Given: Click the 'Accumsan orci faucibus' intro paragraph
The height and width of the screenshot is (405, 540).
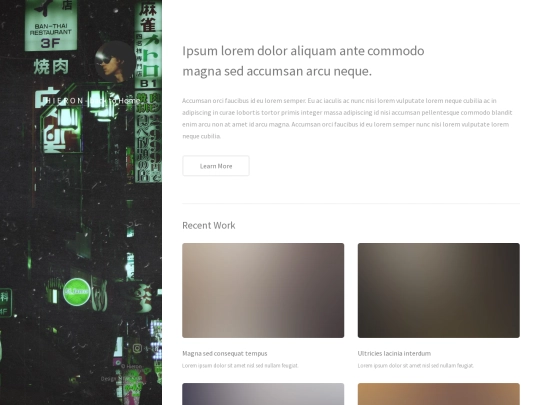Looking at the screenshot, I should pos(347,118).
